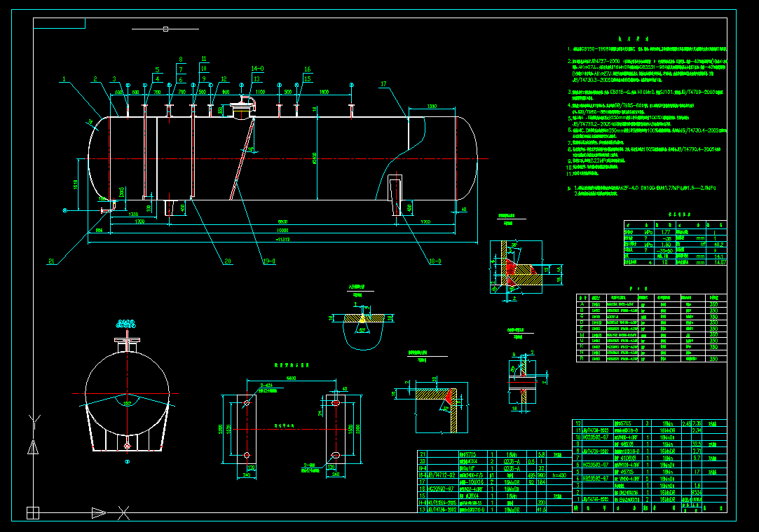Select balloon callout 17 above the right end of the shell

[383, 84]
